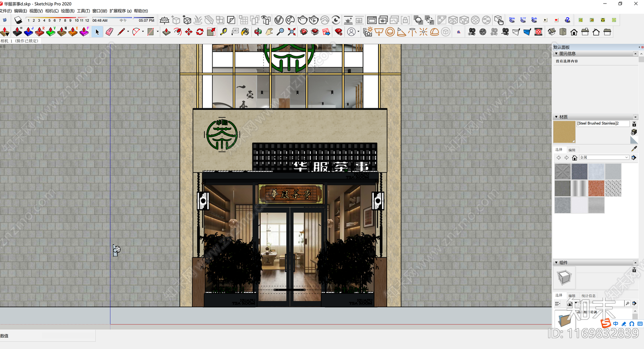Select the Tape Measure tool

coord(224,32)
